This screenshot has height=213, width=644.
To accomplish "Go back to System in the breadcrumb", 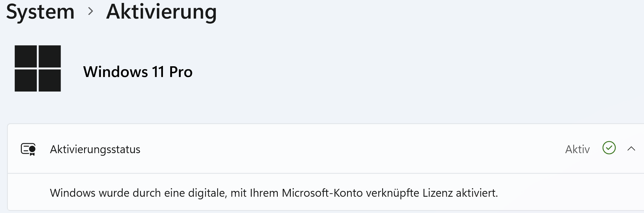I will click(40, 12).
